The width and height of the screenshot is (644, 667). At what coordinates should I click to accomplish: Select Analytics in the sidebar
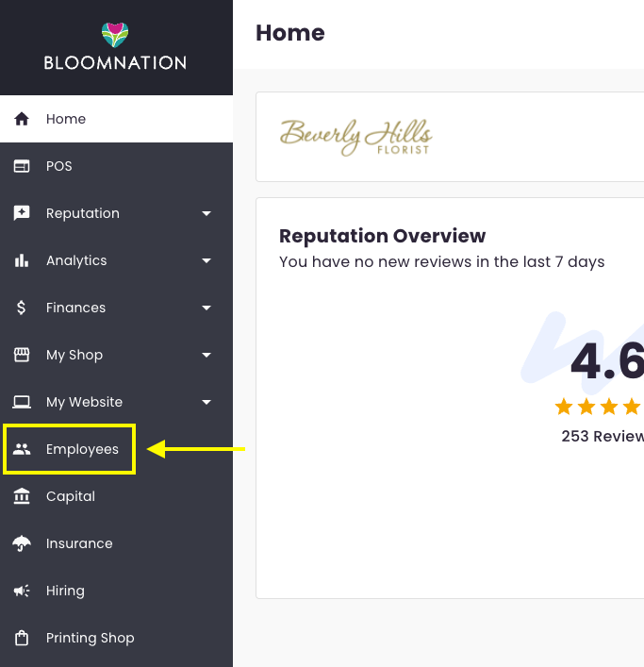tap(117, 260)
